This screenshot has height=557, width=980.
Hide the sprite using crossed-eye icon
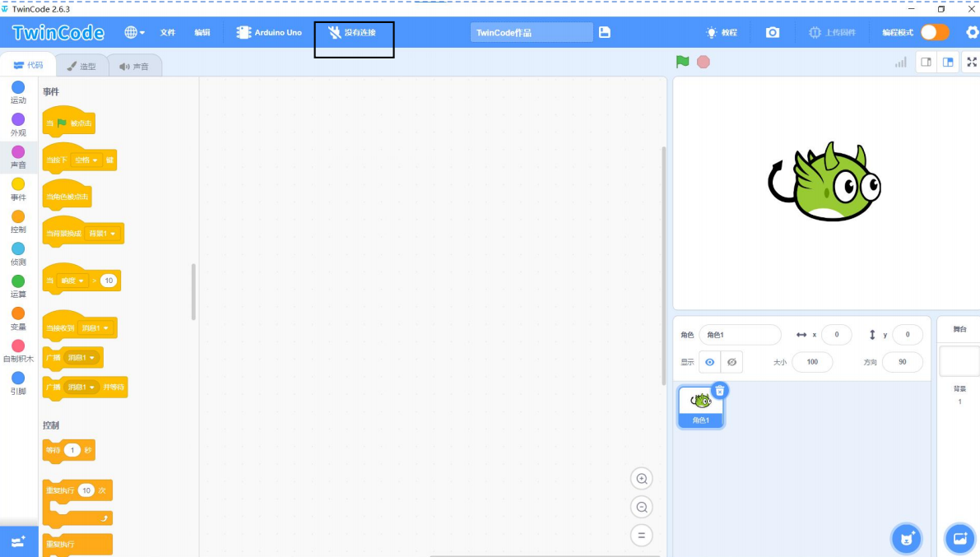[x=732, y=362]
